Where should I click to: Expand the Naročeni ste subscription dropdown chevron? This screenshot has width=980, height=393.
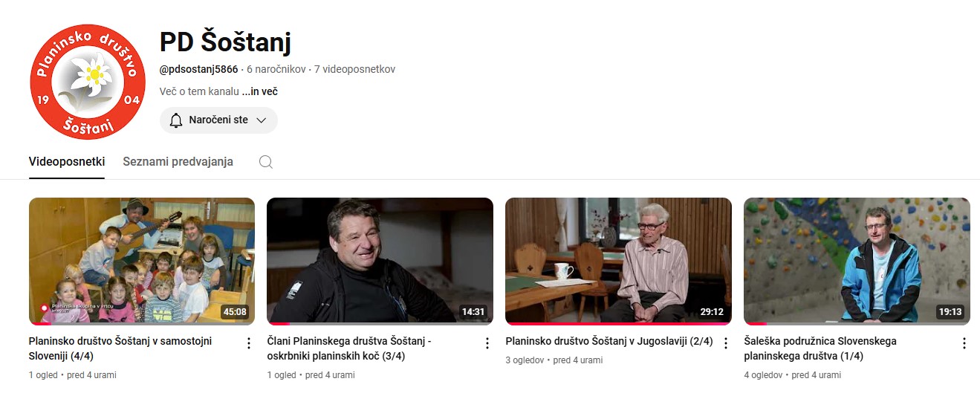point(261,120)
